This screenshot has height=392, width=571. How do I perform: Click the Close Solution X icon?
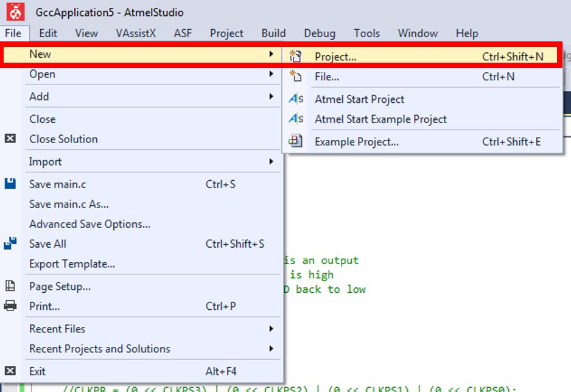[x=10, y=138]
